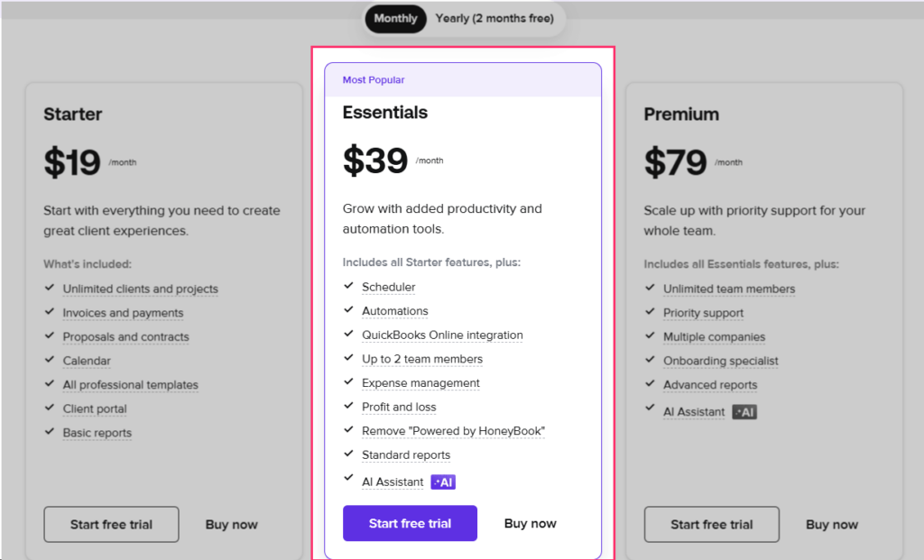
Task: Buy now the Essentials plan
Action: tap(531, 524)
